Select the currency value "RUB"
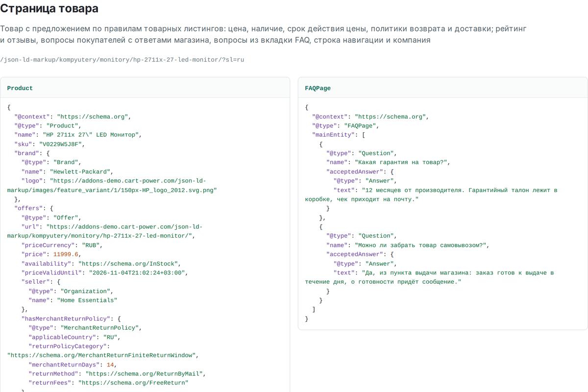Viewport: 588px width, 392px height. [x=91, y=245]
